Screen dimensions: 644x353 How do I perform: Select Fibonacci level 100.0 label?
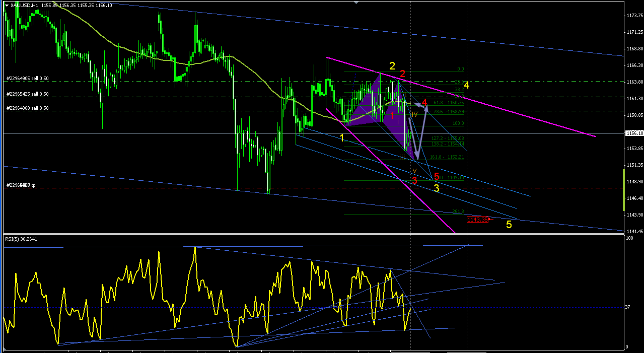(x=458, y=123)
